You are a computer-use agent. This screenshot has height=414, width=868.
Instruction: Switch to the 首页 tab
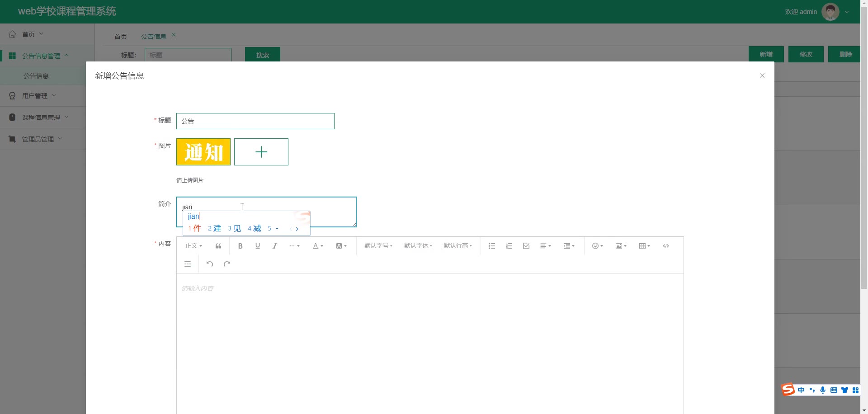pos(121,37)
